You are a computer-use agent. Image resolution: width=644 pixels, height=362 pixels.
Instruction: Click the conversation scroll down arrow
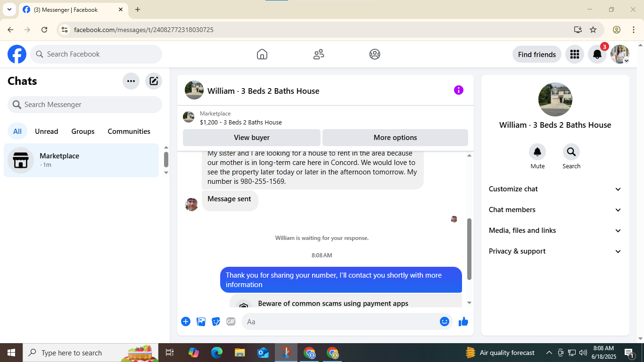tap(469, 303)
